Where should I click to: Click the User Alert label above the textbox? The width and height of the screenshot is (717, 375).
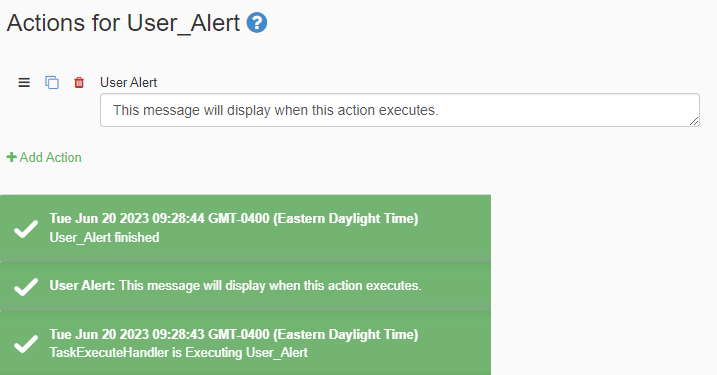click(128, 82)
